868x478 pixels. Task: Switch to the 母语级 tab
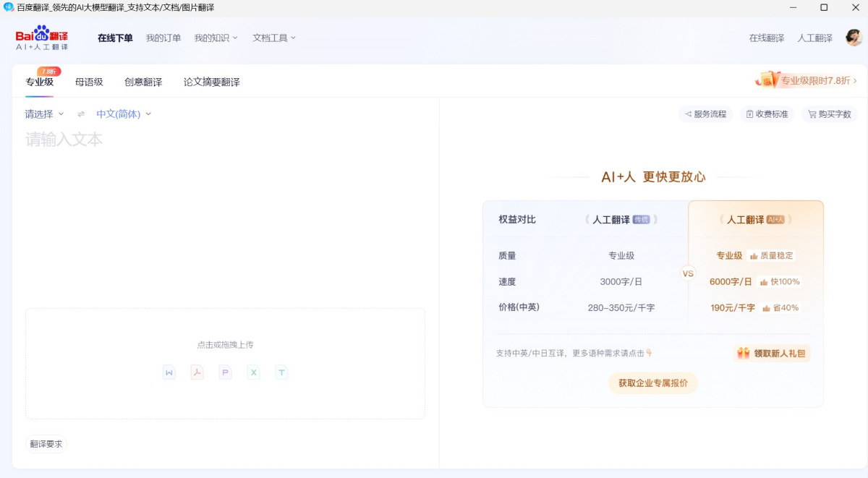pos(90,82)
